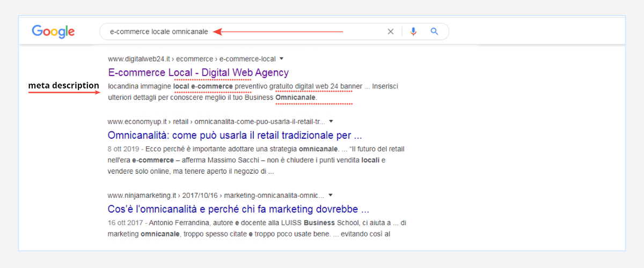Click the snippet beginning 'locandina immagine local e-commerce'
Image resolution: width=644 pixels, height=268 pixels.
coord(253,92)
